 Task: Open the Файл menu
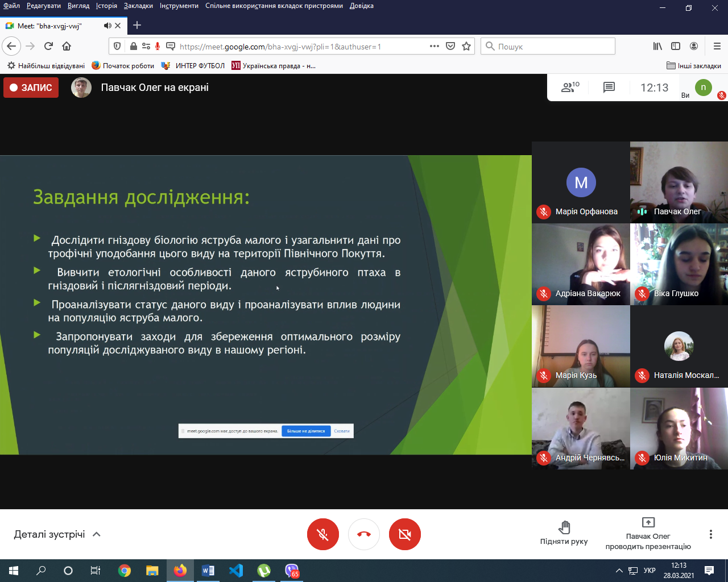click(11, 6)
